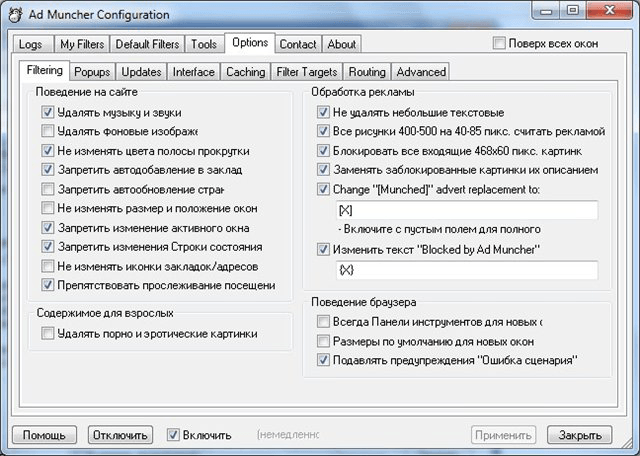Toggle 'Изменить текст Blocked by Ad Muncher'
The height and width of the screenshot is (456, 640).
[323, 249]
